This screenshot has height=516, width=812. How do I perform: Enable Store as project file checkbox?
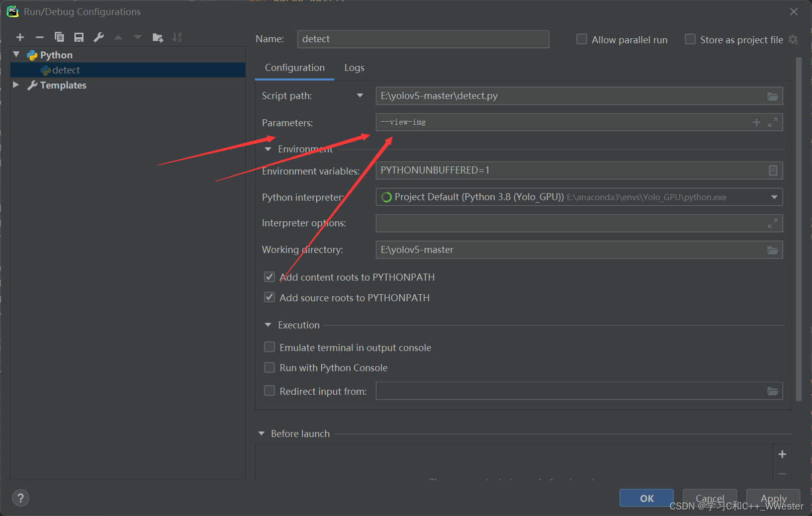[x=690, y=39]
